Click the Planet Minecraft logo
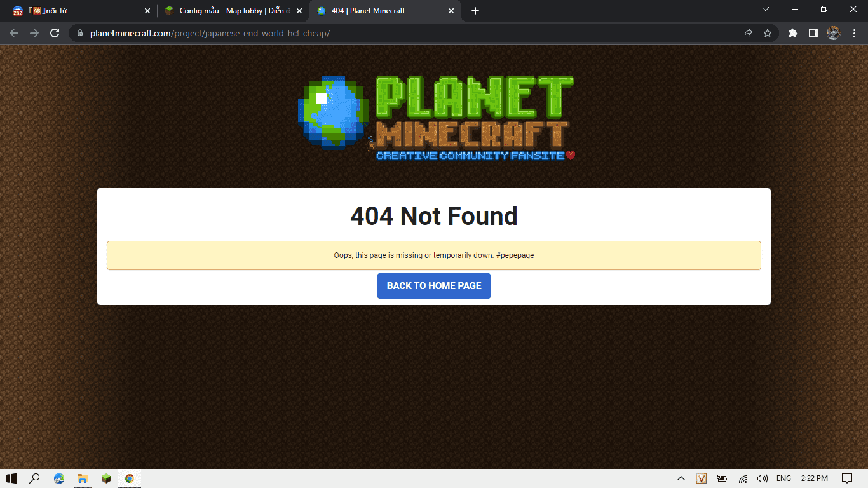The height and width of the screenshot is (488, 868). pyautogui.click(x=436, y=119)
